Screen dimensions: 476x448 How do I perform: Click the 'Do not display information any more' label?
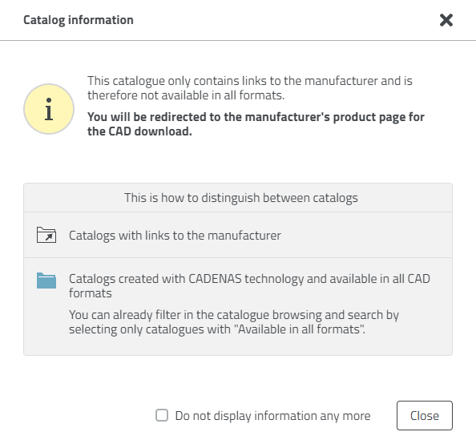272,416
